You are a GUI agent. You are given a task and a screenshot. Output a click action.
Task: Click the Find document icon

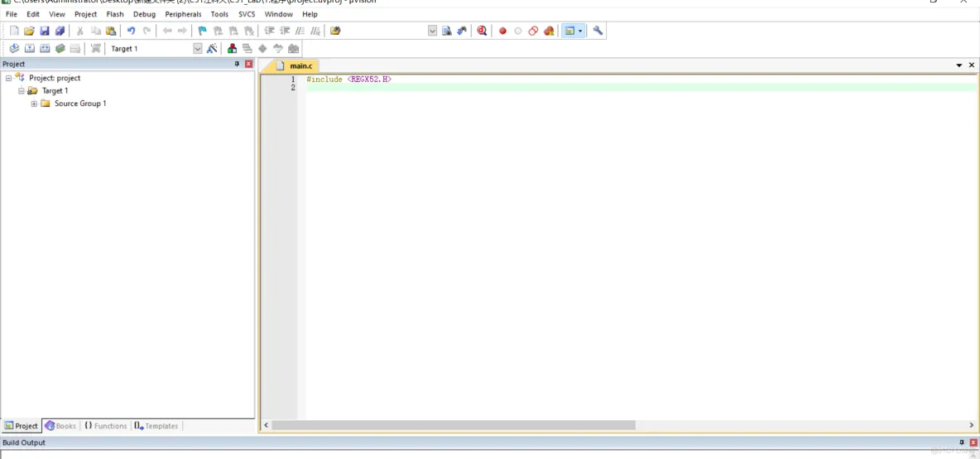click(x=447, y=31)
